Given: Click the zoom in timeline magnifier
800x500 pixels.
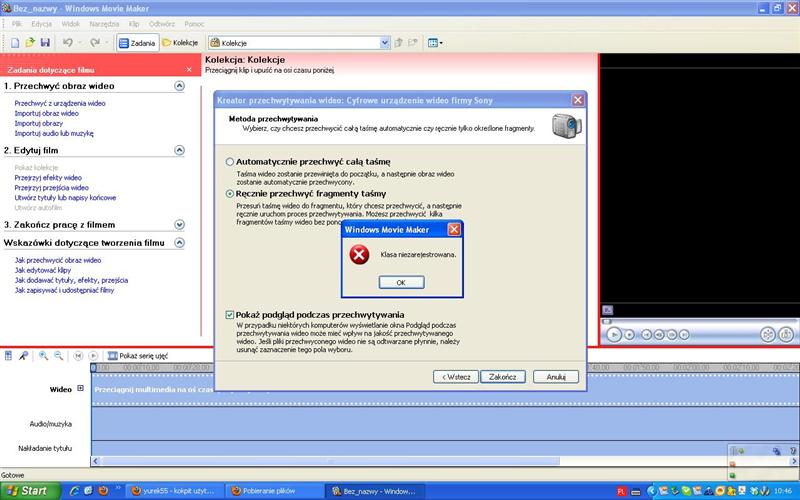Looking at the screenshot, I should point(43,356).
